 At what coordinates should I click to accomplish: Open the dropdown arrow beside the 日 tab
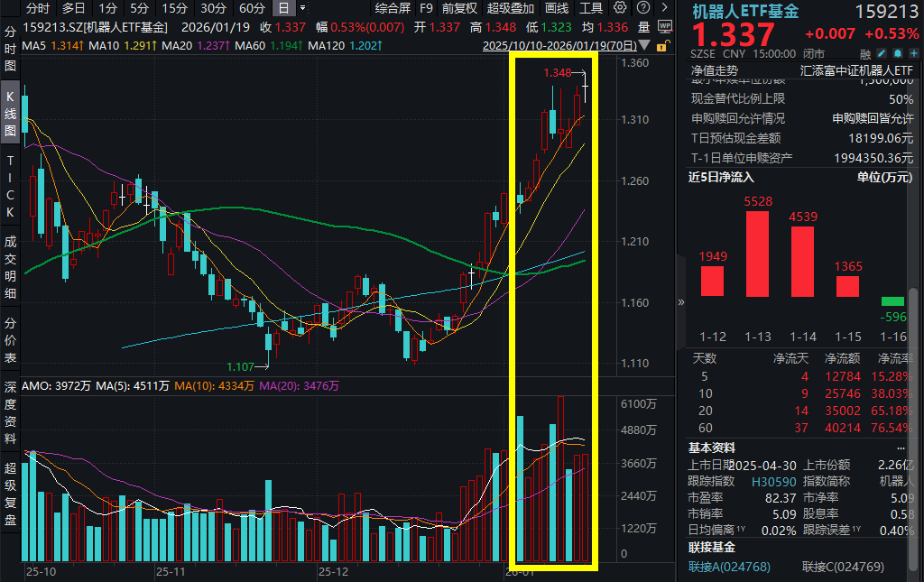click(302, 7)
